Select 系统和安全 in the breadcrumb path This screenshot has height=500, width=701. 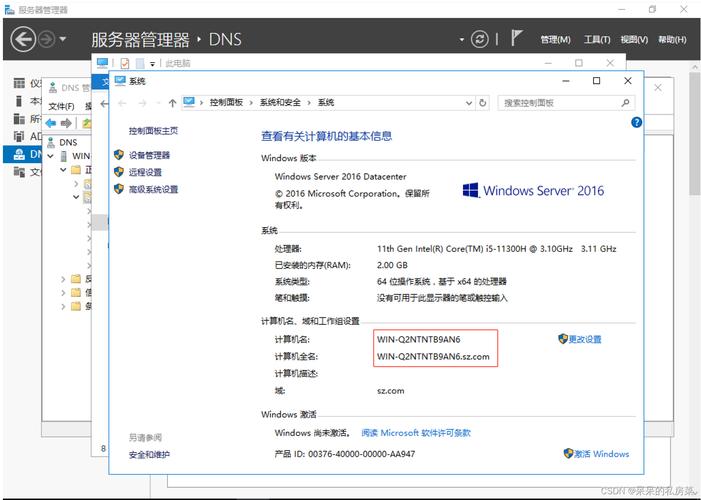pyautogui.click(x=279, y=103)
